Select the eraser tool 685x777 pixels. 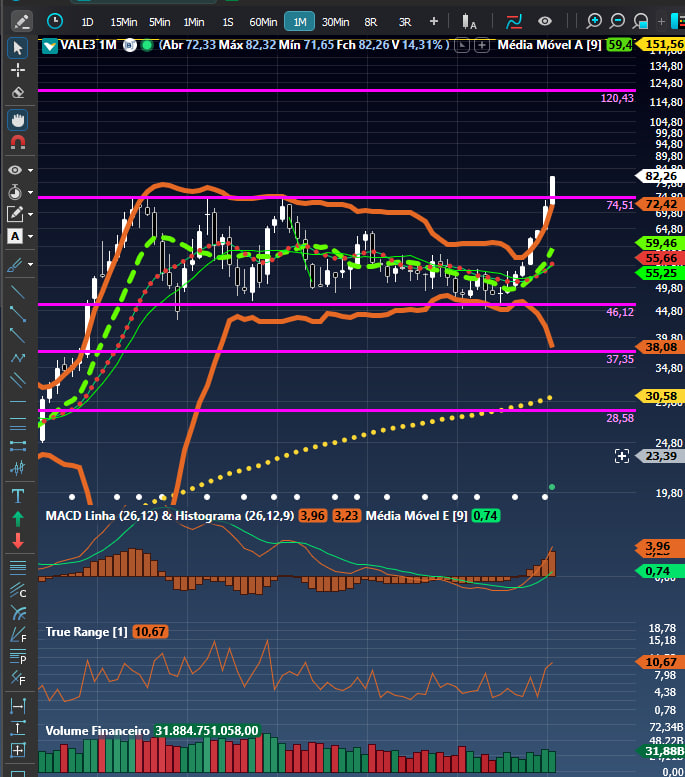(18, 93)
